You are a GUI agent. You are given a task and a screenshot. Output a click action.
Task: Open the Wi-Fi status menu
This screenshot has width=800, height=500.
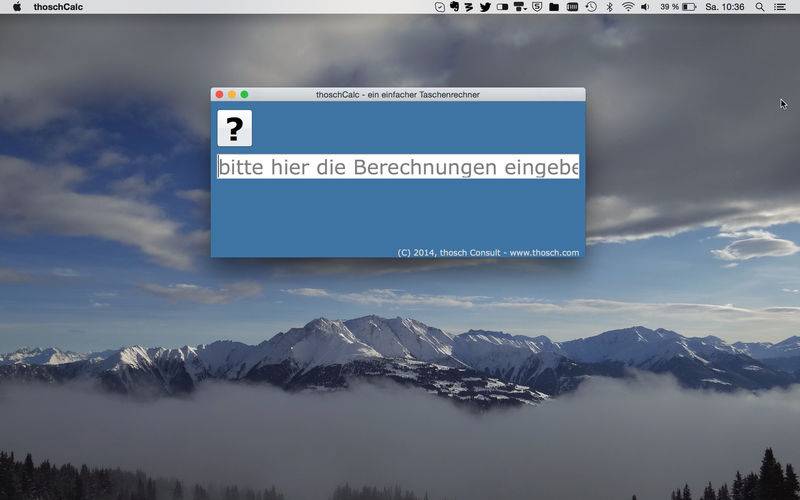(628, 7)
